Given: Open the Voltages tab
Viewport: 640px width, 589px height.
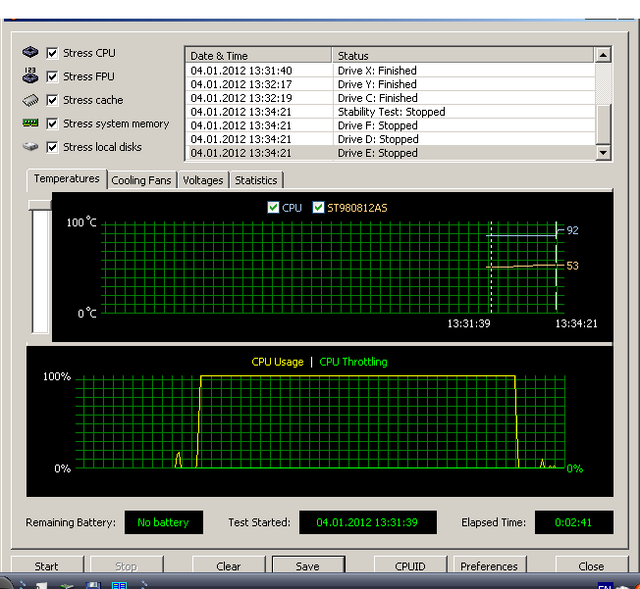Looking at the screenshot, I should click(203, 180).
